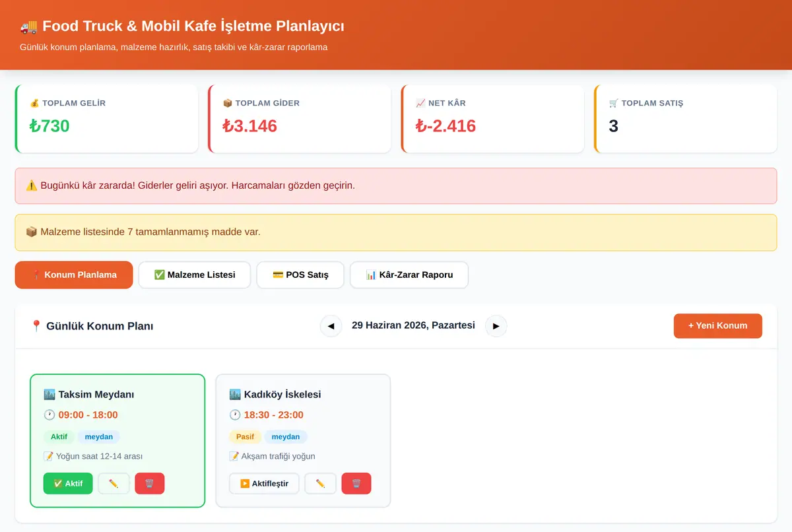Add a new location with Yeni Konum
The width and height of the screenshot is (792, 532).
point(718,325)
